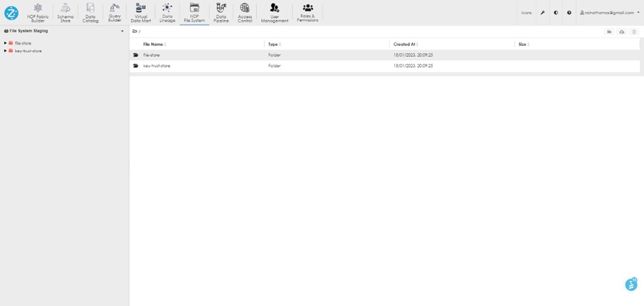Click the Icons view button
Image resolution: width=644 pixels, height=306 pixels.
[526, 12]
